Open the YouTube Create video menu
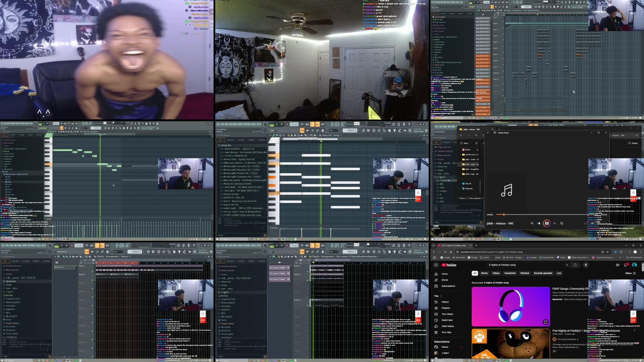This screenshot has width=644, height=362. [x=617, y=265]
